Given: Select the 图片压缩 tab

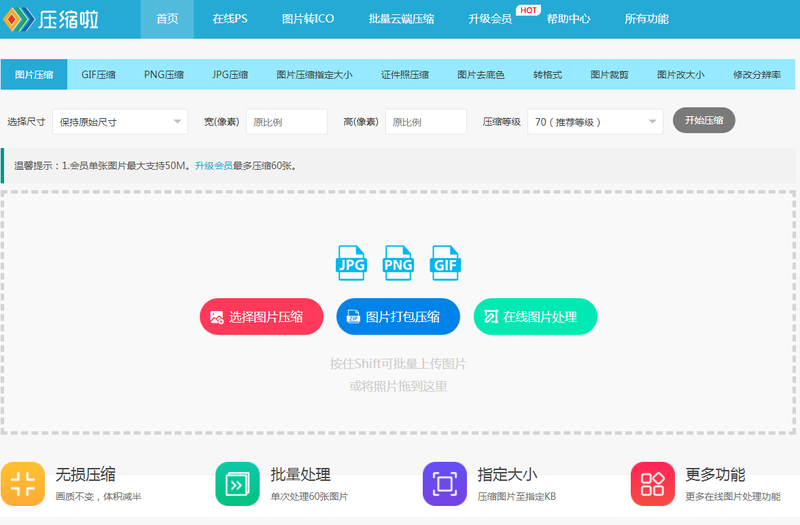Looking at the screenshot, I should point(34,74).
